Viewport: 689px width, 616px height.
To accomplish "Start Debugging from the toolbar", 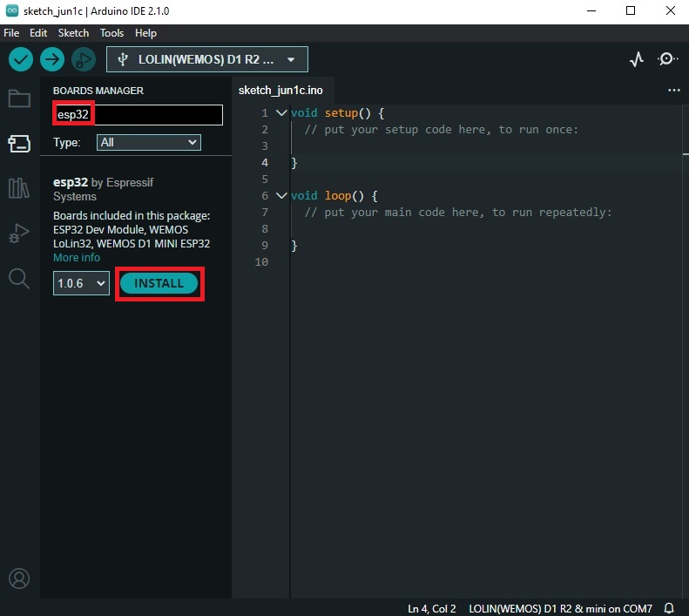I will 84,59.
